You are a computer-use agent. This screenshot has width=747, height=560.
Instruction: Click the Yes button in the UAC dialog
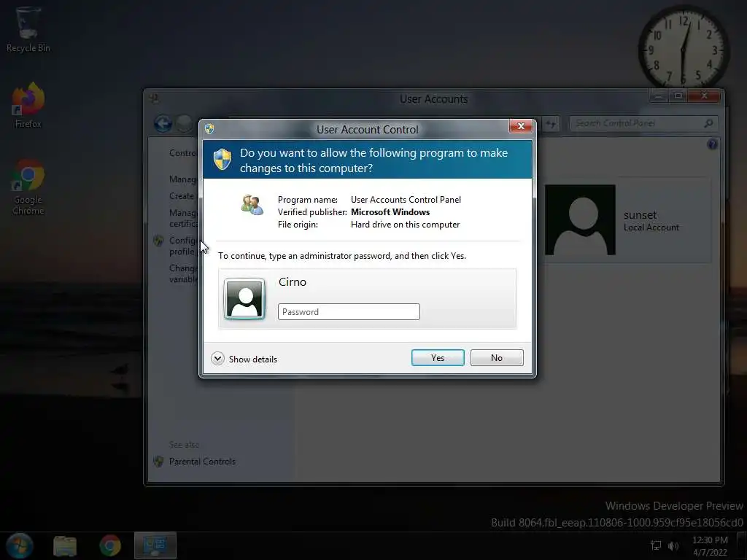pyautogui.click(x=438, y=357)
